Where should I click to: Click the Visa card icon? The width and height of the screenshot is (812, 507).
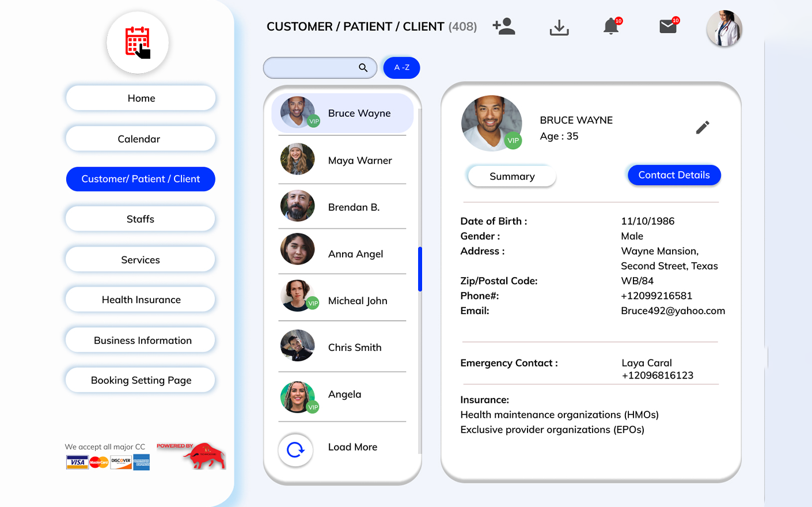[77, 462]
